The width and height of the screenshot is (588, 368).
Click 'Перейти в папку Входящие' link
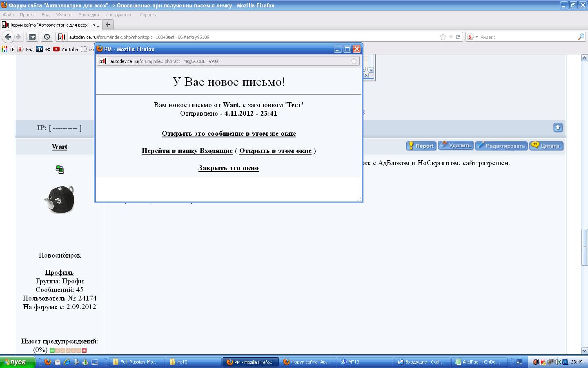[x=187, y=150]
